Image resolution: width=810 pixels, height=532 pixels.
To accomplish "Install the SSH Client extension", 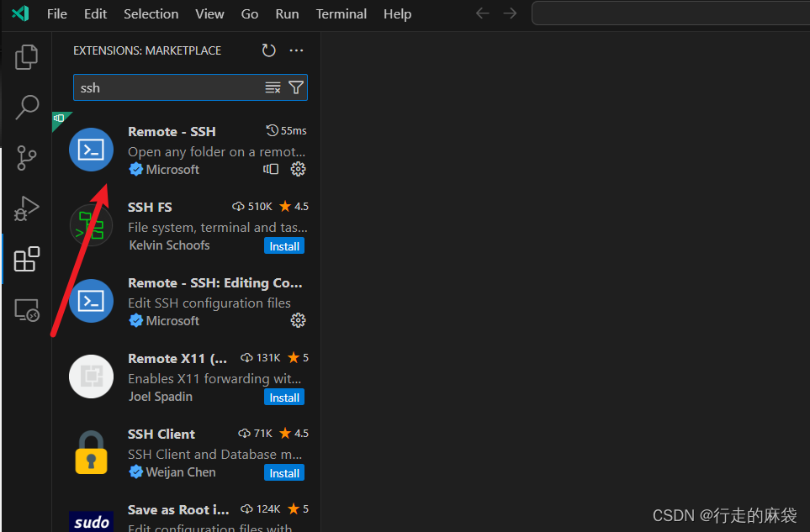I will click(284, 473).
